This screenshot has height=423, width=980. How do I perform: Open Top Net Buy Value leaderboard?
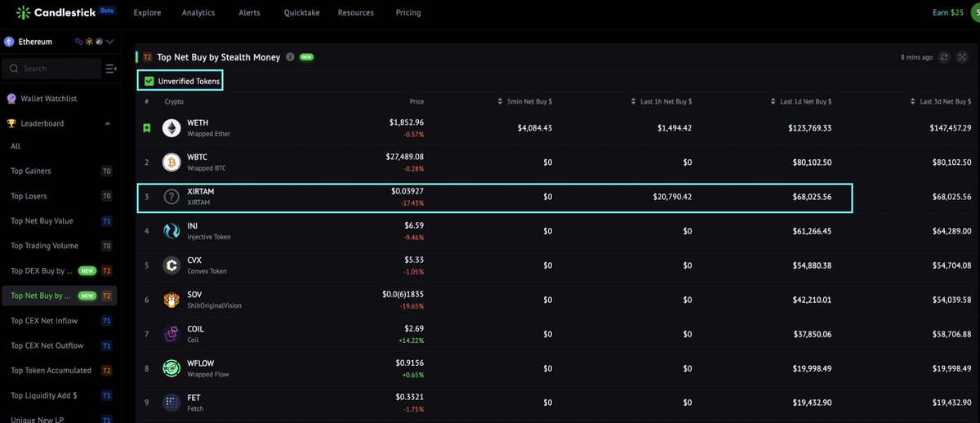tap(42, 221)
